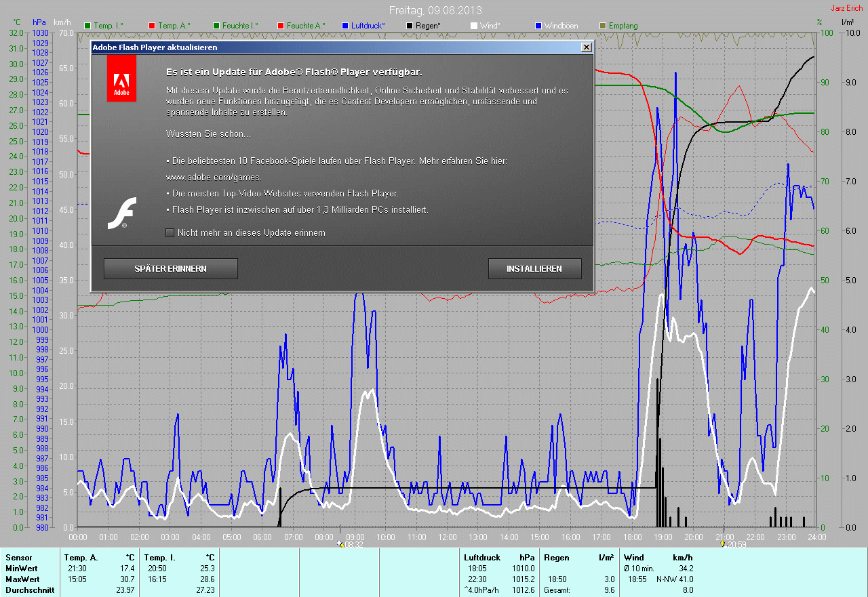Click the Flash Player 'f' logo
The image size is (868, 597).
[x=123, y=213]
